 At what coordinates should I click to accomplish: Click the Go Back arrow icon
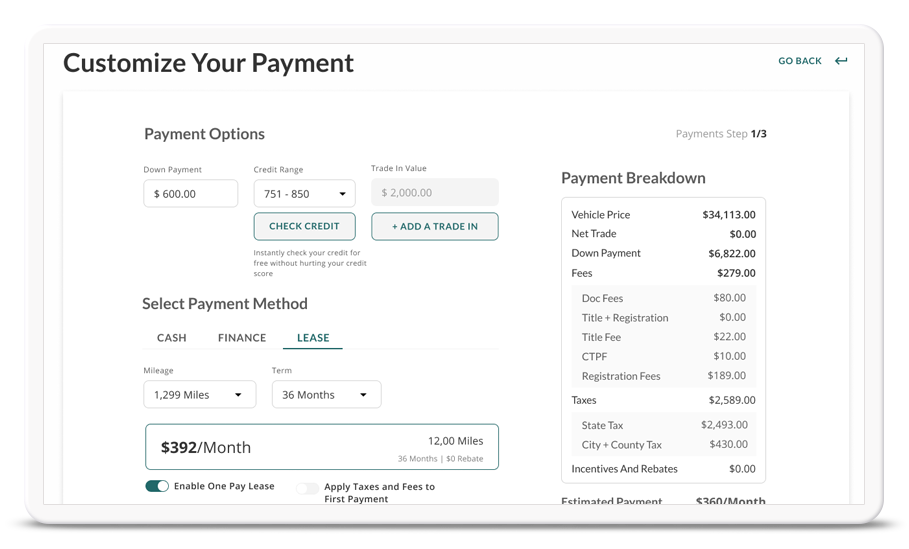click(x=841, y=61)
